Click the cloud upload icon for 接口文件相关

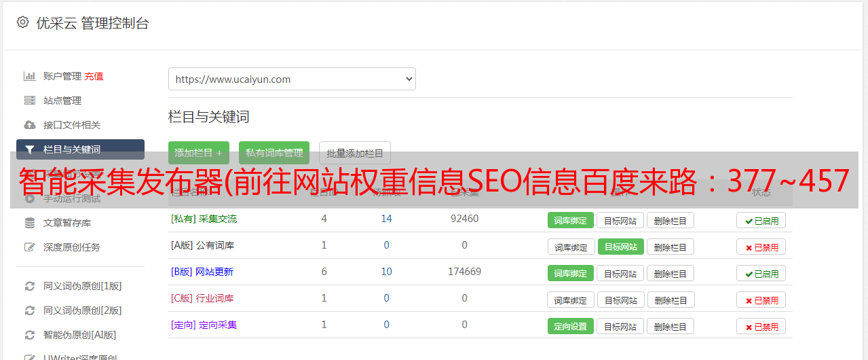pyautogui.click(x=29, y=125)
